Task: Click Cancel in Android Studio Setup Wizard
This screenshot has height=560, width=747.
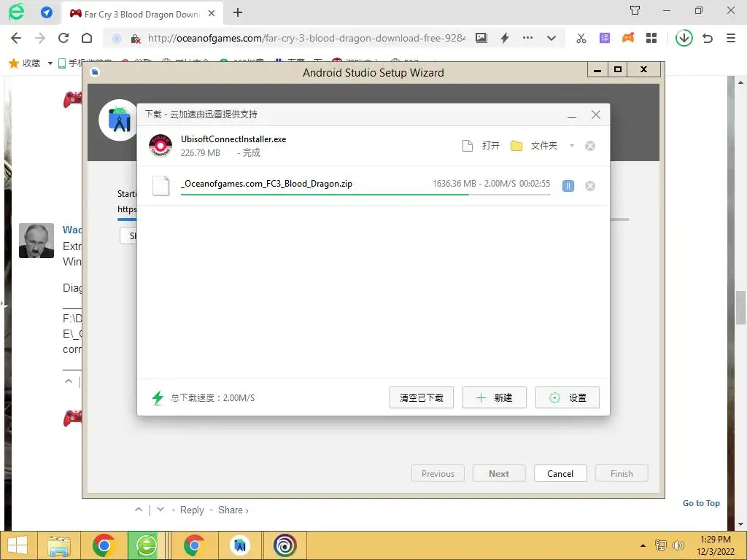Action: [x=560, y=474]
